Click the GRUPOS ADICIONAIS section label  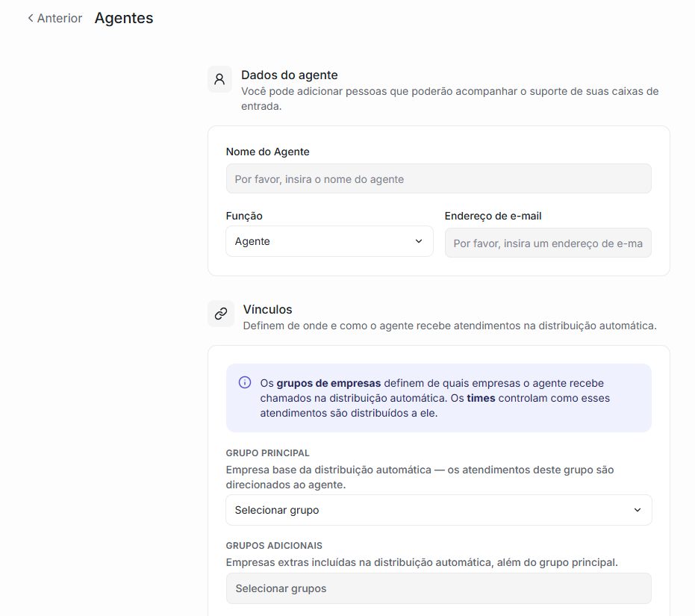(x=274, y=546)
